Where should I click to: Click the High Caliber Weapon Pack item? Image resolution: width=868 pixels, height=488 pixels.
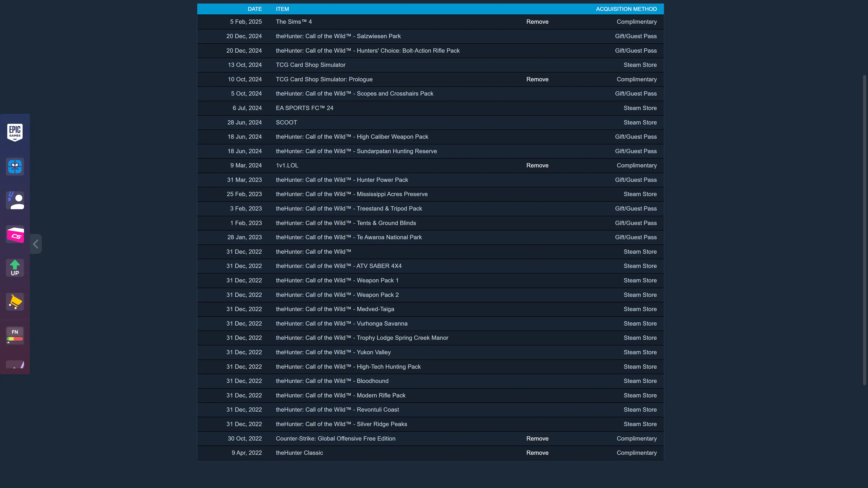coord(352,137)
